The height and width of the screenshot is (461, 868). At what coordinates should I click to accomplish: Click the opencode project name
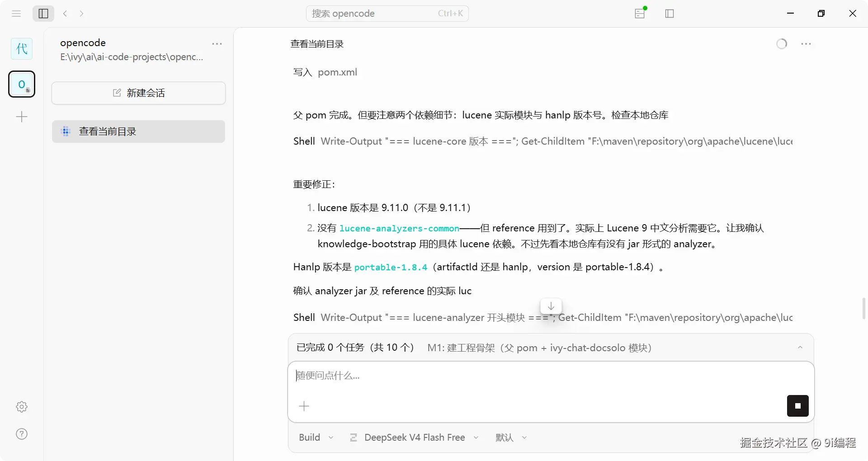coord(83,43)
